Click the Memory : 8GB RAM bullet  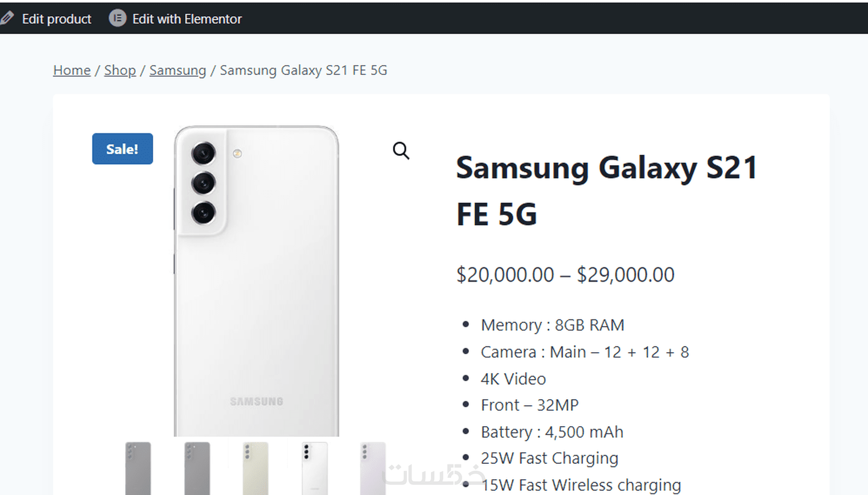pyautogui.click(x=552, y=325)
